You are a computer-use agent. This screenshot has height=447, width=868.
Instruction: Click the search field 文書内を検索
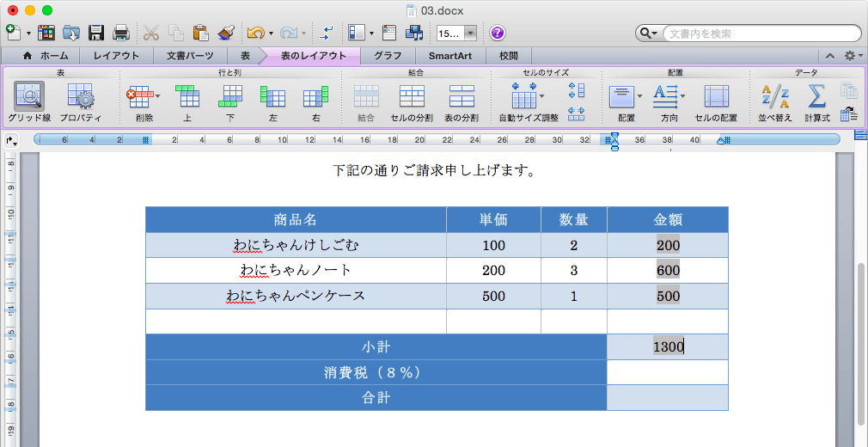[x=761, y=34]
